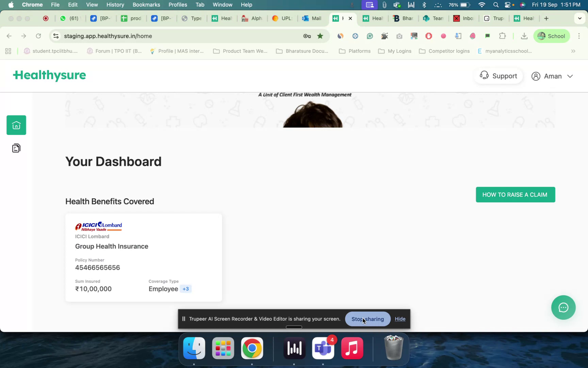
Task: Click the HOW TO RAISE A CLAIM button
Action: click(x=515, y=195)
